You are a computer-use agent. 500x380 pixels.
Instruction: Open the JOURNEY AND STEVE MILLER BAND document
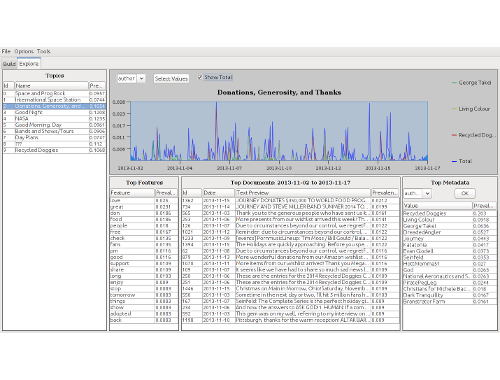(x=290, y=207)
